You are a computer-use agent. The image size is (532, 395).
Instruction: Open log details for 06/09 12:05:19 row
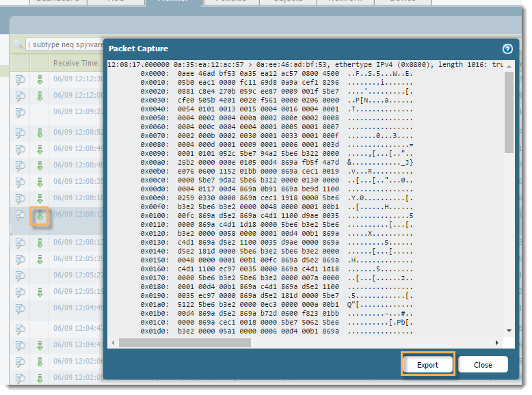[20, 292]
